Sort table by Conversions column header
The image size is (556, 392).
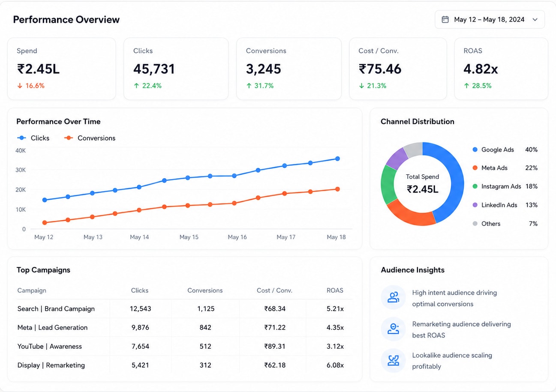tap(205, 290)
